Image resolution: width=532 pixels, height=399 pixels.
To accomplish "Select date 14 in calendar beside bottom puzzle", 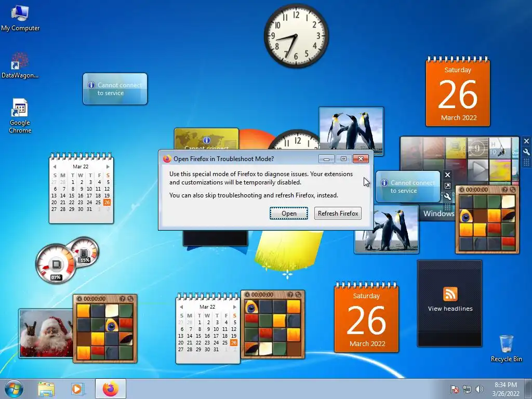I will (190, 336).
